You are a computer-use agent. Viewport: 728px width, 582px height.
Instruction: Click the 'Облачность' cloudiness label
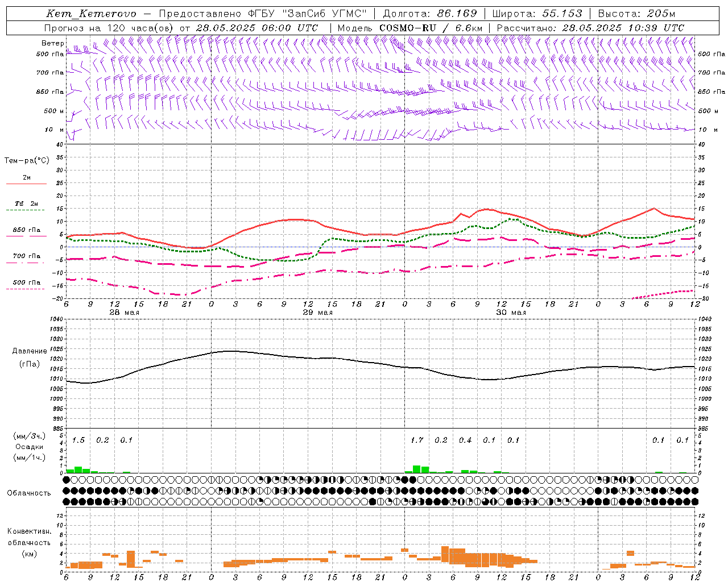[29, 493]
